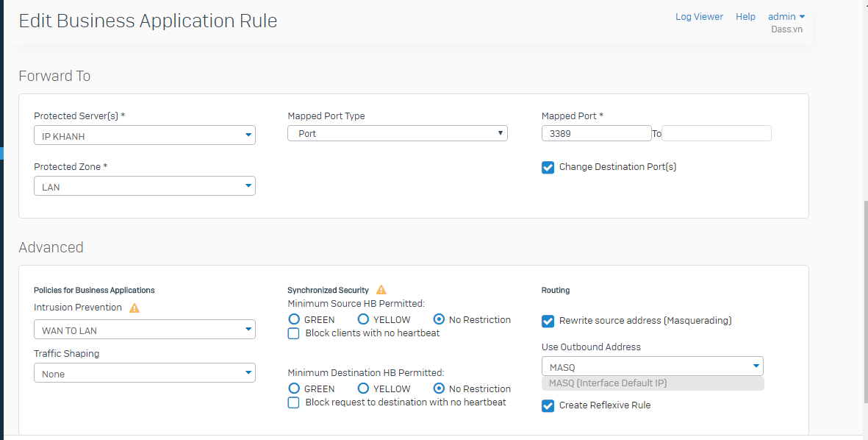The height and width of the screenshot is (440, 868).
Task: Open the admin user menu arrow
Action: (802, 17)
